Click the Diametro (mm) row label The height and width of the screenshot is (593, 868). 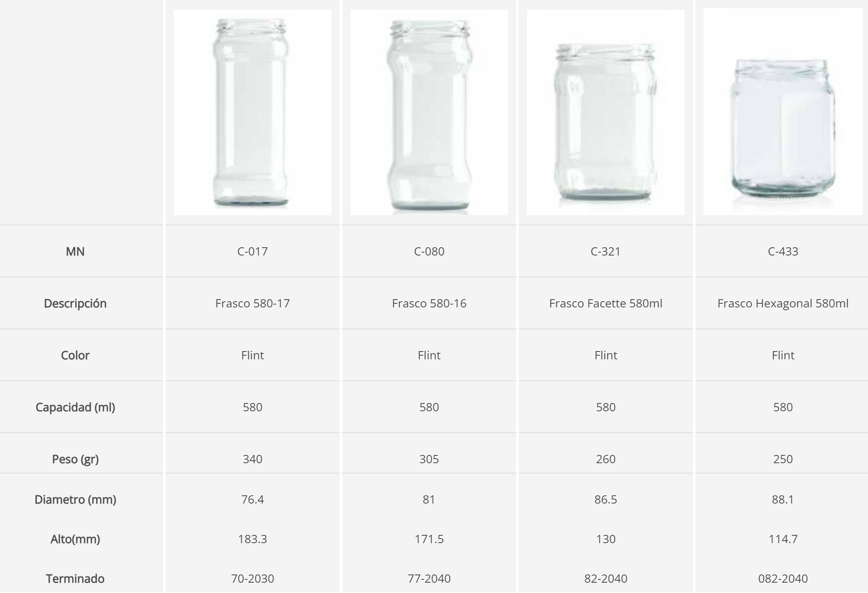click(x=75, y=499)
